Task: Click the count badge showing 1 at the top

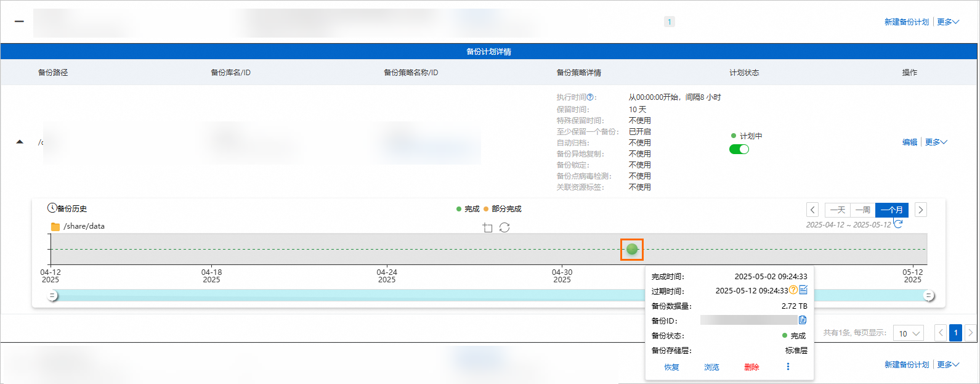Action: click(x=670, y=22)
